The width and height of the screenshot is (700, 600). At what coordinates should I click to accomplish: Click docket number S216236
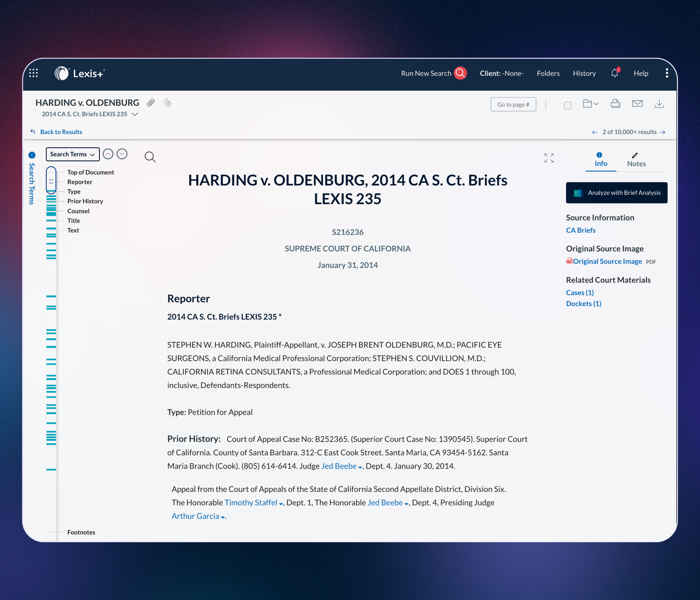click(348, 232)
